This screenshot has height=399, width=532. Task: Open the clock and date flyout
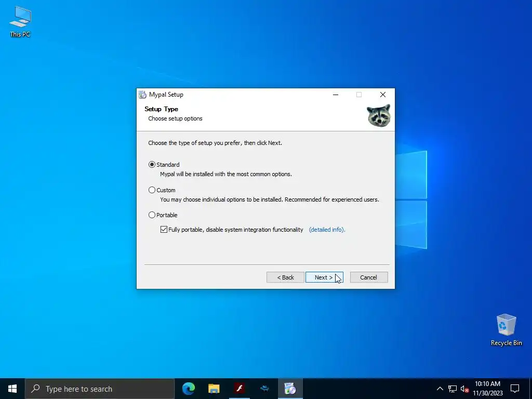487,389
